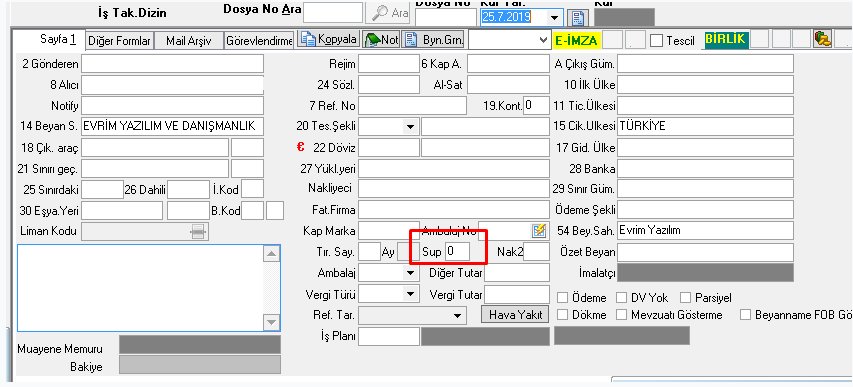Click the Dosya No Ara search field
The image size is (853, 387).
tap(333, 12)
